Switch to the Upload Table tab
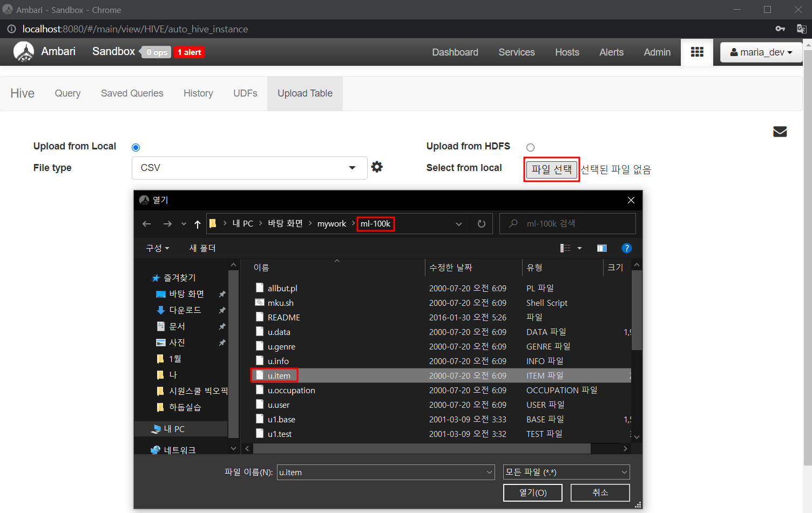 point(305,93)
